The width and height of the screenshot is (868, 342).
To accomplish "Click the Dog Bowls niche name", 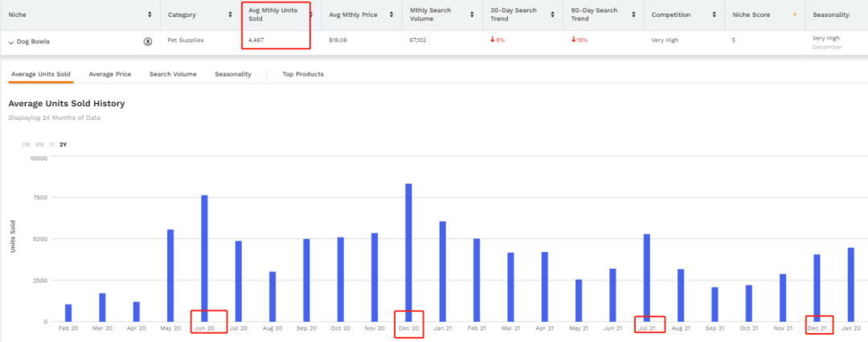I will tap(33, 42).
